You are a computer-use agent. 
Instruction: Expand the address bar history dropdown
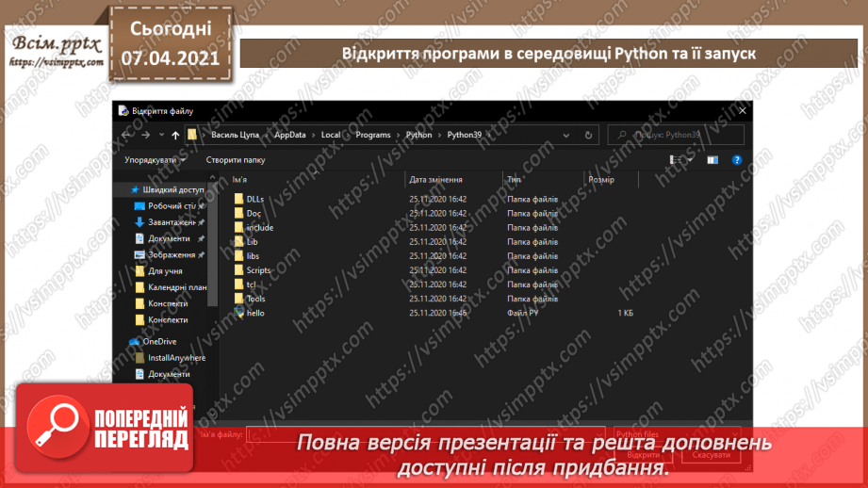[x=565, y=135]
